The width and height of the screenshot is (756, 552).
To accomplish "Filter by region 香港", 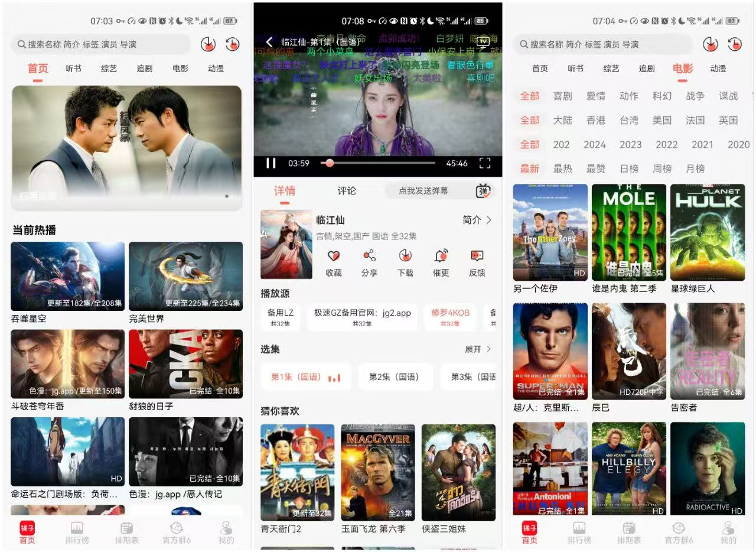I will (596, 120).
